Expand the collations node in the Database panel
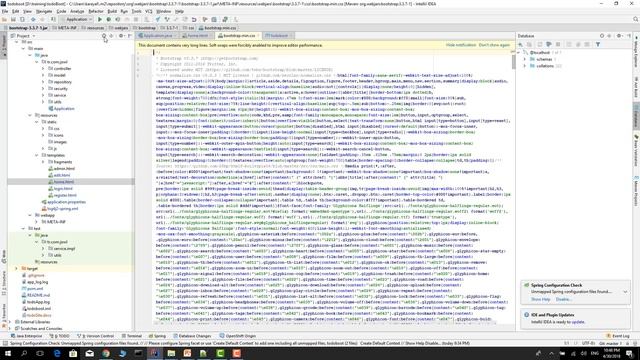Viewport: 640px width, 360px height. tap(525, 66)
